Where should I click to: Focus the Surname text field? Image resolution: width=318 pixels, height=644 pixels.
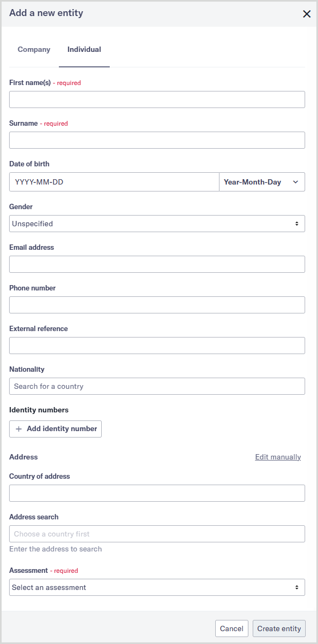(157, 140)
